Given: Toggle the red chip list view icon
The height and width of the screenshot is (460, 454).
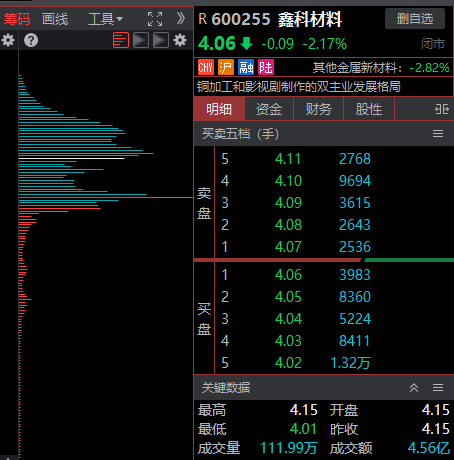Looking at the screenshot, I should [x=121, y=40].
